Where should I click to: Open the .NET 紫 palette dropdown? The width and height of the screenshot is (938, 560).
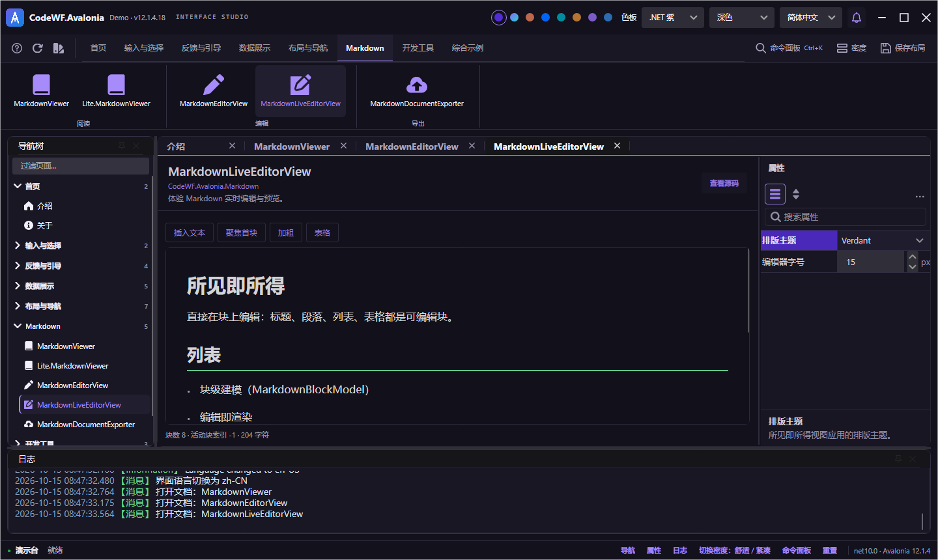point(673,18)
